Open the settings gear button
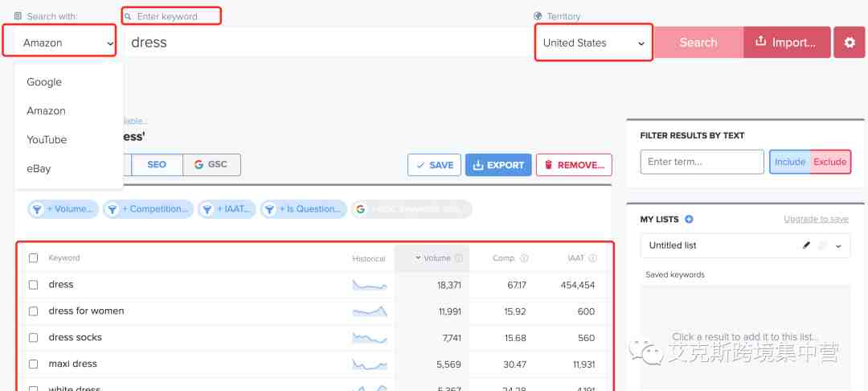 point(850,42)
